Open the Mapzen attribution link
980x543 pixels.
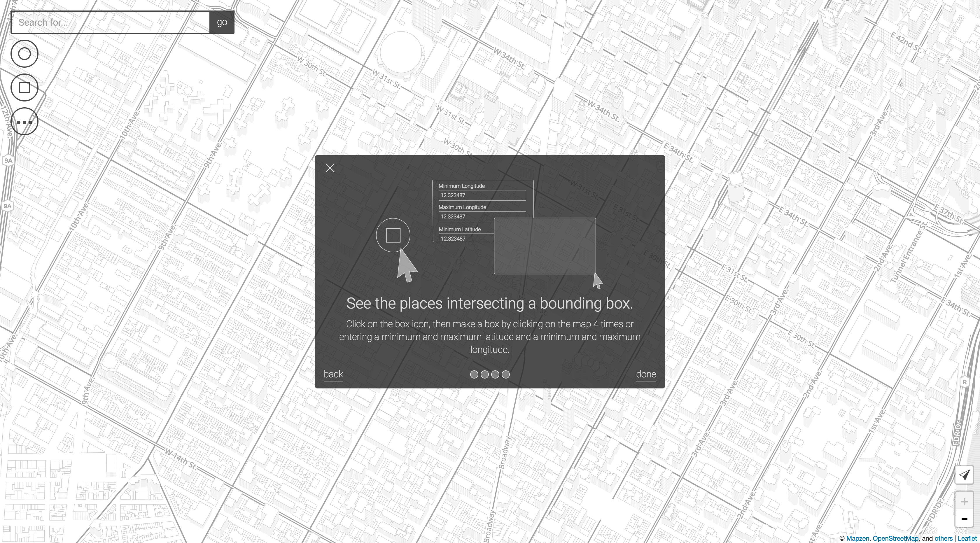click(857, 538)
